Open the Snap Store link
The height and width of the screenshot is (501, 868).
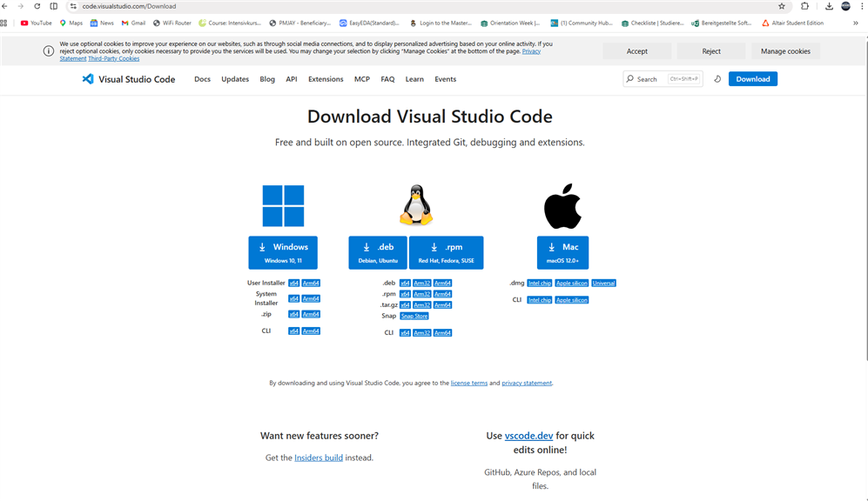point(414,317)
